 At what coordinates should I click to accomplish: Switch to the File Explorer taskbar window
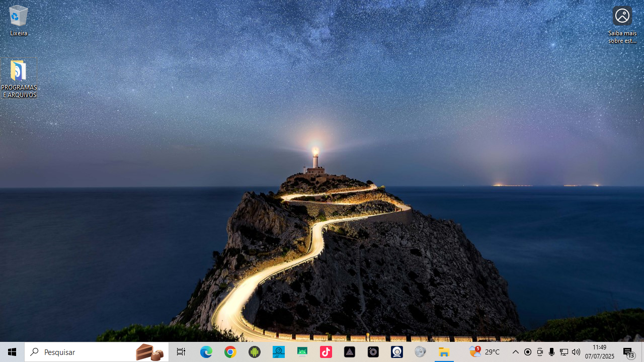tap(444, 352)
